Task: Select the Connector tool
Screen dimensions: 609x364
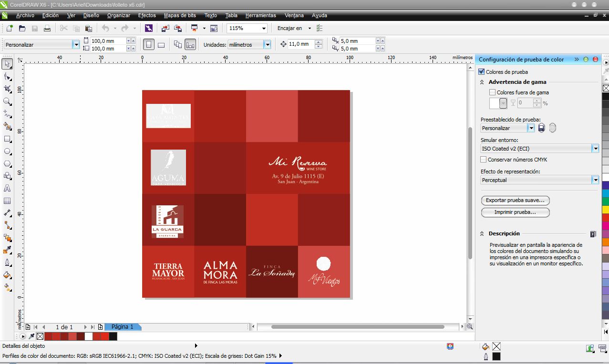Action: [7, 225]
